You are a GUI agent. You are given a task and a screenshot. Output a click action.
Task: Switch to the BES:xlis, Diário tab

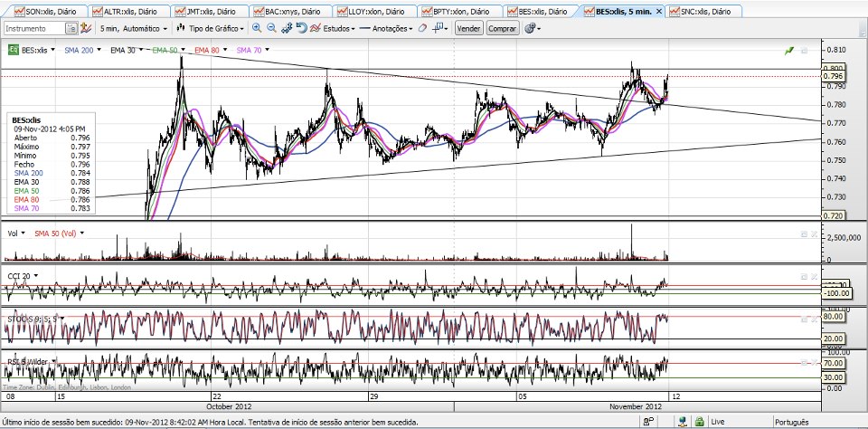click(x=541, y=11)
